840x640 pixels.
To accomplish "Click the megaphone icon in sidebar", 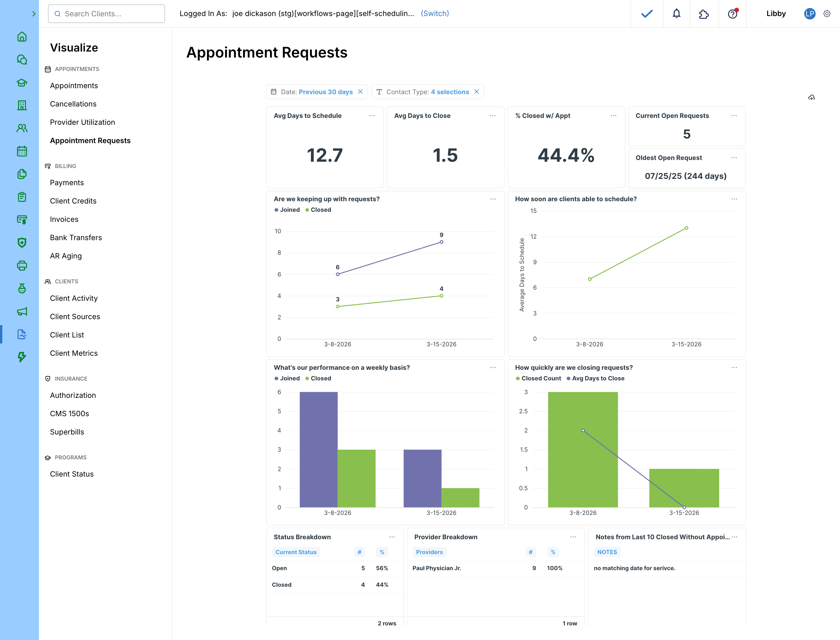I will pyautogui.click(x=22, y=312).
